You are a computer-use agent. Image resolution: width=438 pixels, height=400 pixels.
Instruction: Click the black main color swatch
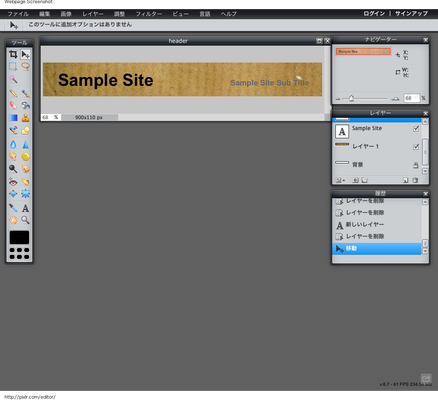[x=19, y=237]
